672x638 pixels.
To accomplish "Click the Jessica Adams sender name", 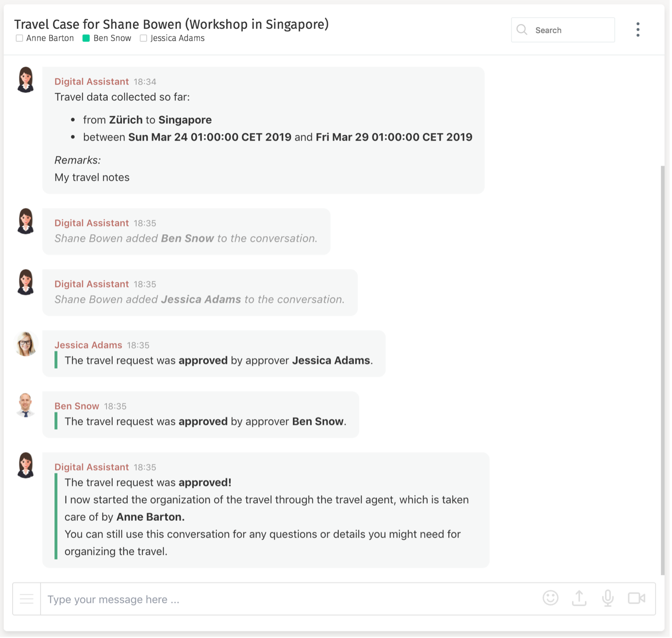I will pyautogui.click(x=88, y=345).
